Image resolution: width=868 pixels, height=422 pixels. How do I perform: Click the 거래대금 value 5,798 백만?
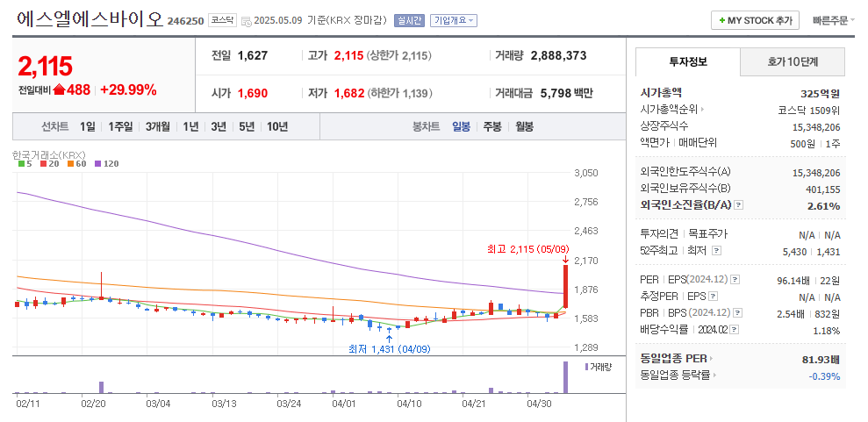click(566, 93)
